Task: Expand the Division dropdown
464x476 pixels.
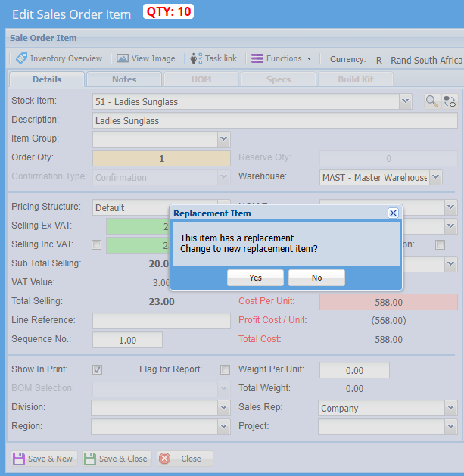Action: pos(224,408)
